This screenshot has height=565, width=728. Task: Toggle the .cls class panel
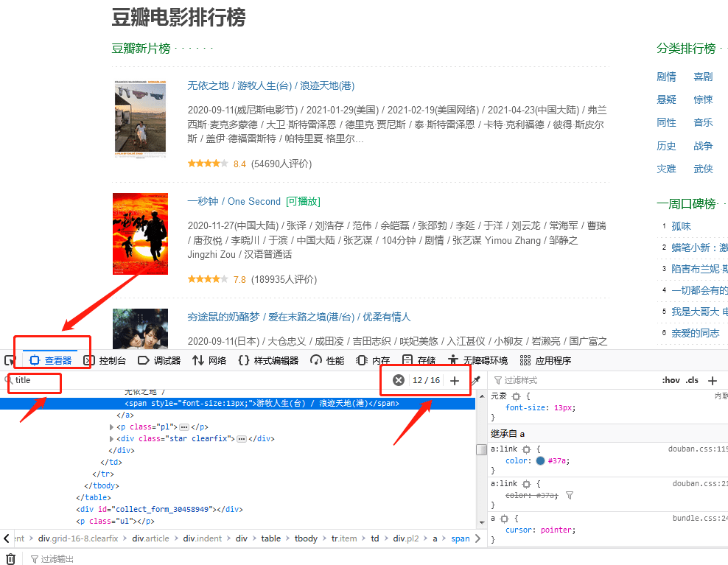[692, 380]
